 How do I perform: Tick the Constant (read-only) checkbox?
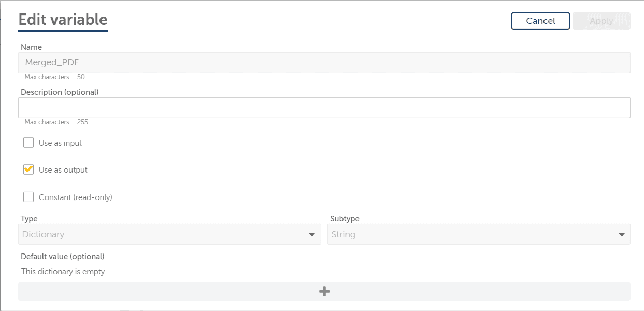pos(28,197)
